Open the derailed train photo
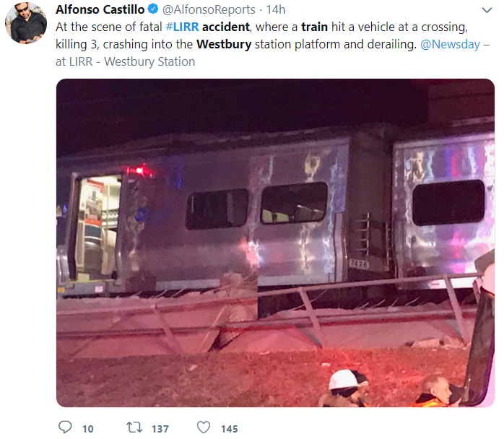Image resolution: width=504 pixels, height=439 pixels. pyautogui.click(x=275, y=243)
